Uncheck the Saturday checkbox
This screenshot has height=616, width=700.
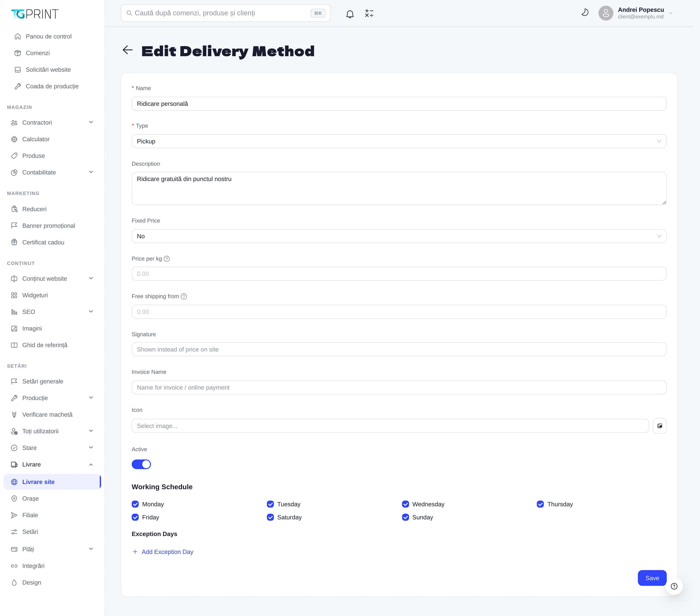coord(270,517)
